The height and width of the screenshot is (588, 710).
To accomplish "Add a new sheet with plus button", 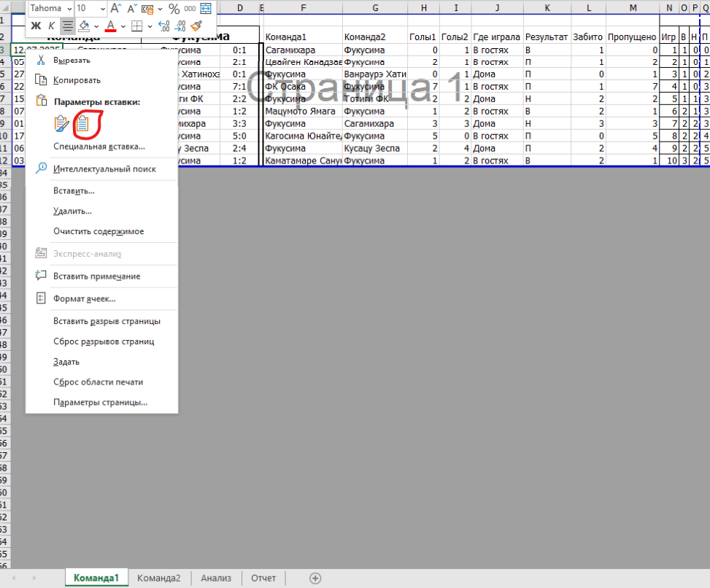I will coord(316,578).
